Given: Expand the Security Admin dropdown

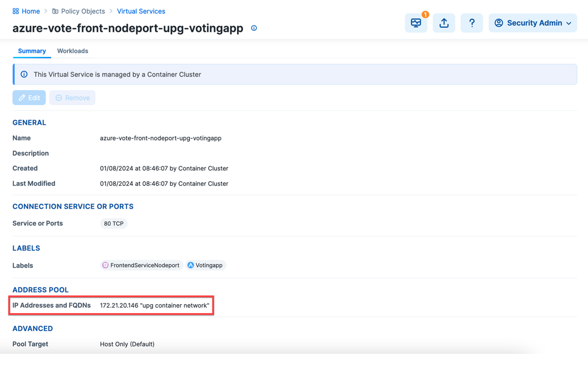Looking at the screenshot, I should pos(569,23).
